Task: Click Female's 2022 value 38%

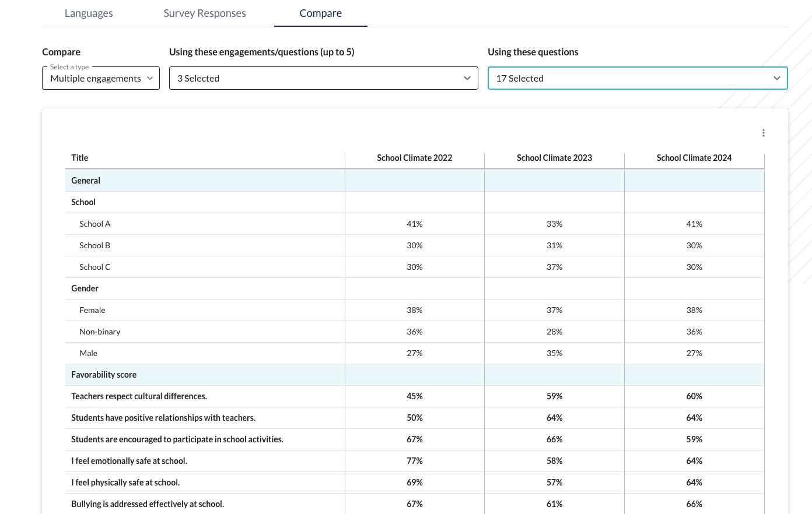Action: tap(415, 310)
